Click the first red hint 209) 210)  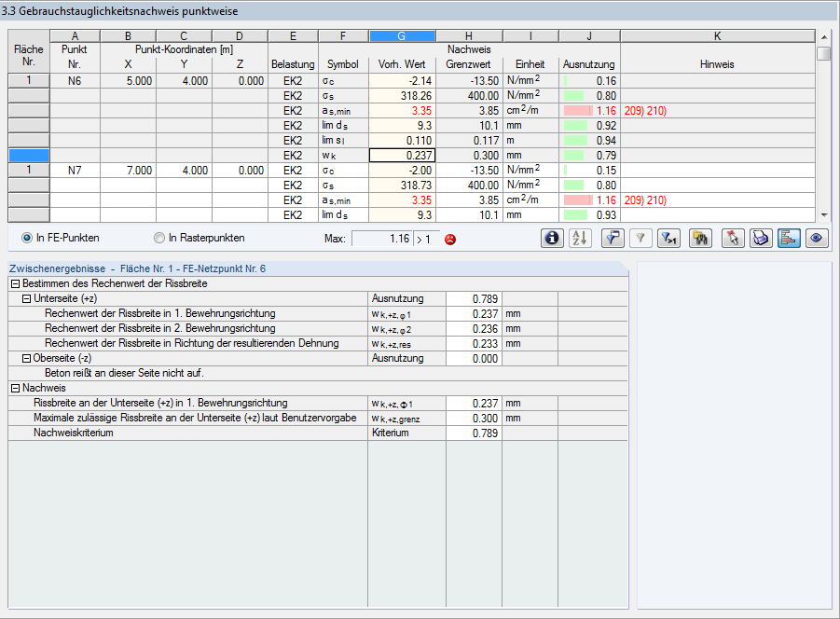[x=645, y=111]
